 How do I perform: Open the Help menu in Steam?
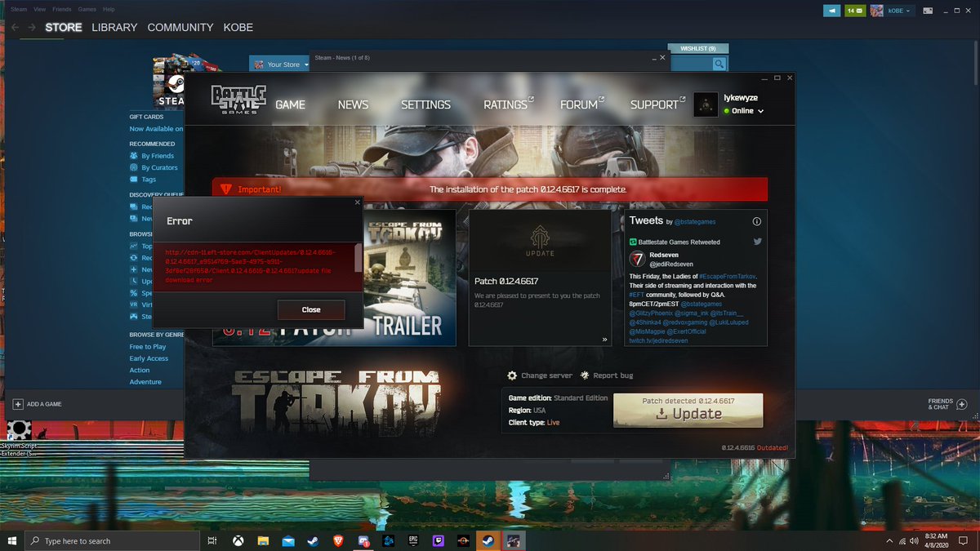[109, 9]
